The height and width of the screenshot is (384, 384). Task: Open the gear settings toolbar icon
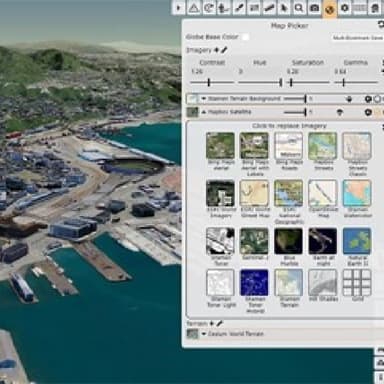tap(345, 8)
